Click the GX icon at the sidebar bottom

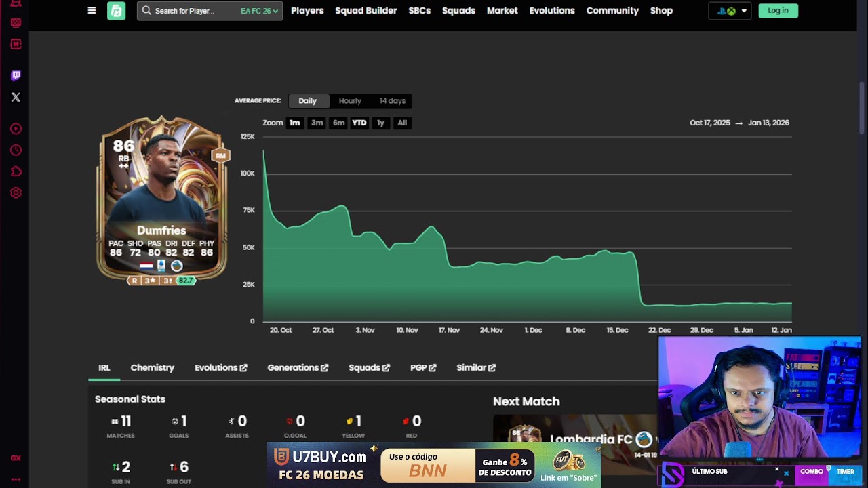(16, 458)
